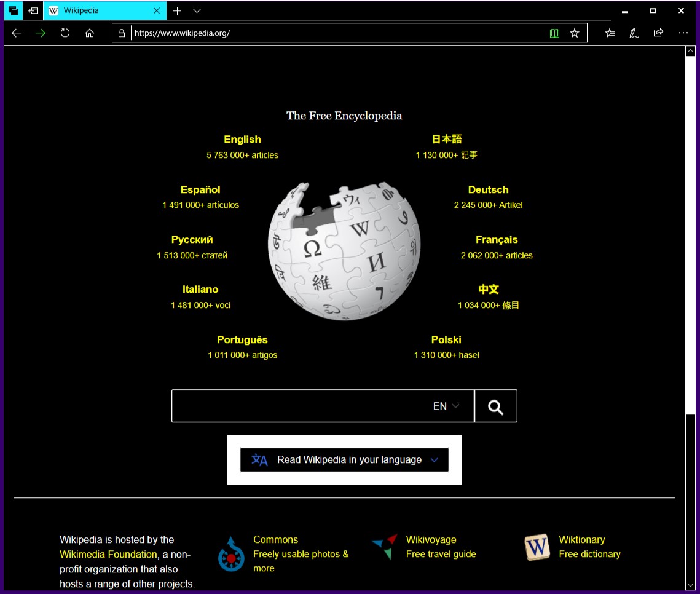The width and height of the screenshot is (700, 594).
Task: Click the scrollbar down arrow
Action: pos(690,584)
